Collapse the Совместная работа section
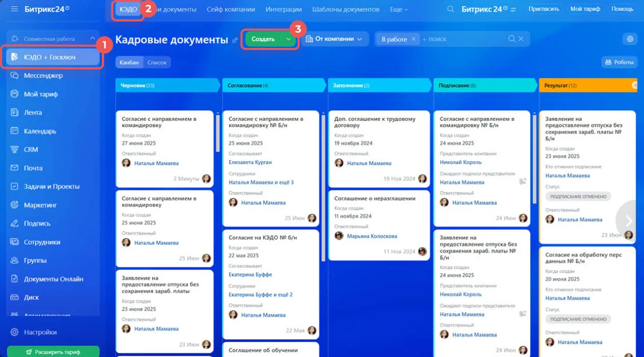The width and height of the screenshot is (644, 357). pyautogui.click(x=92, y=38)
